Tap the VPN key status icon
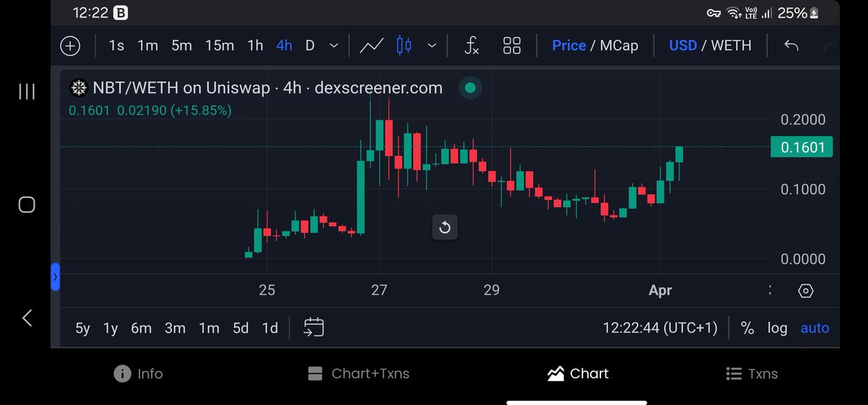 pos(714,13)
